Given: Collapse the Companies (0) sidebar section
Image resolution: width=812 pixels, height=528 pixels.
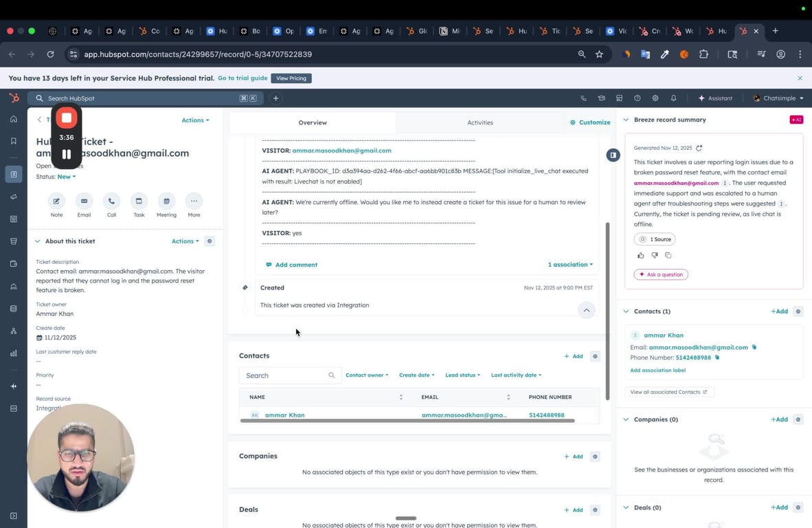Looking at the screenshot, I should click(626, 419).
